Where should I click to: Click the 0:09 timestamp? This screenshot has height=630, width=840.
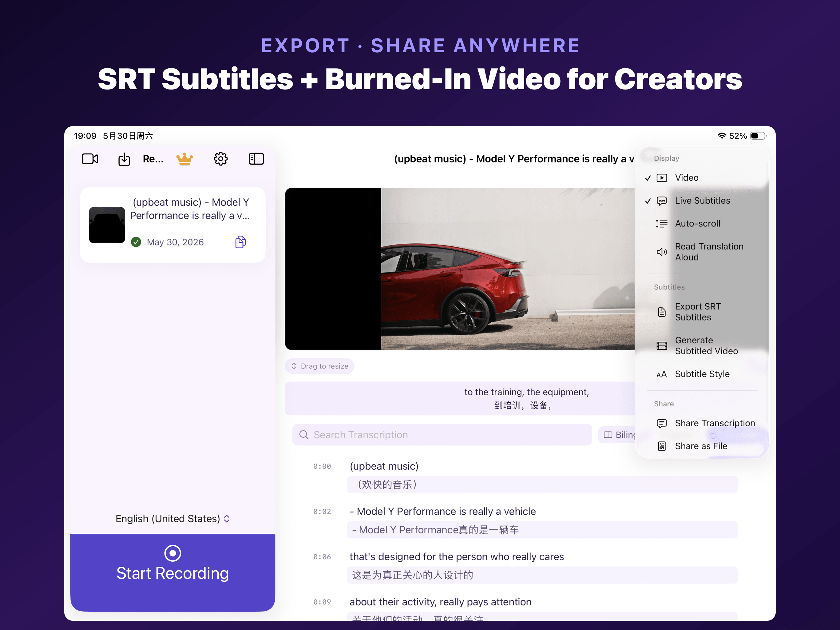point(322,602)
